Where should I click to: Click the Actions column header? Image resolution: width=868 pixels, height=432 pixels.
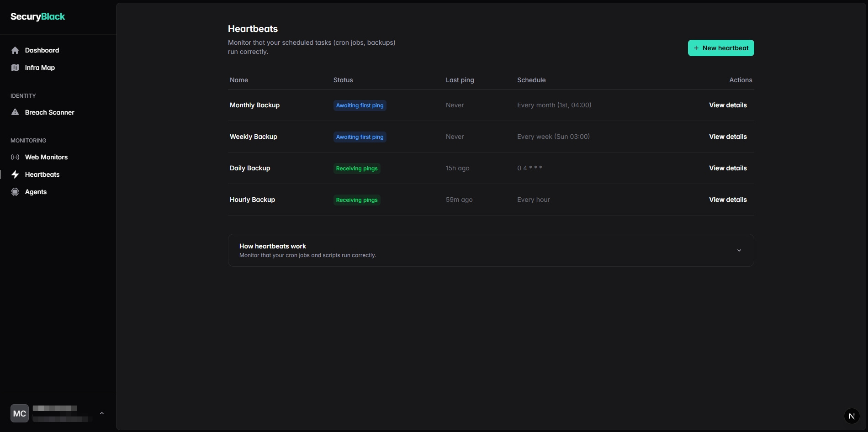pos(741,80)
